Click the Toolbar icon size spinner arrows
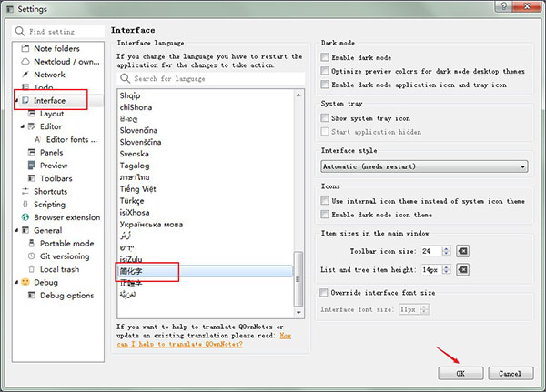Image resolution: width=546 pixels, height=392 pixels. 446,251
